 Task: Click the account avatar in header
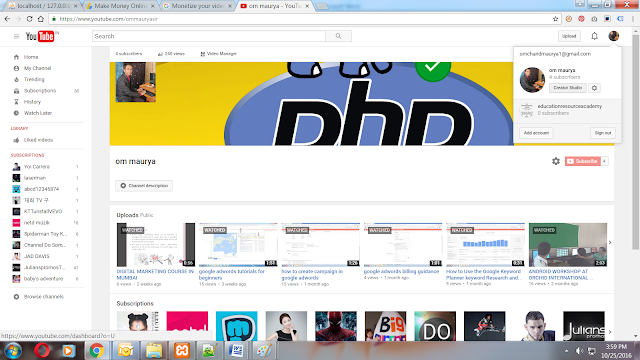613,36
